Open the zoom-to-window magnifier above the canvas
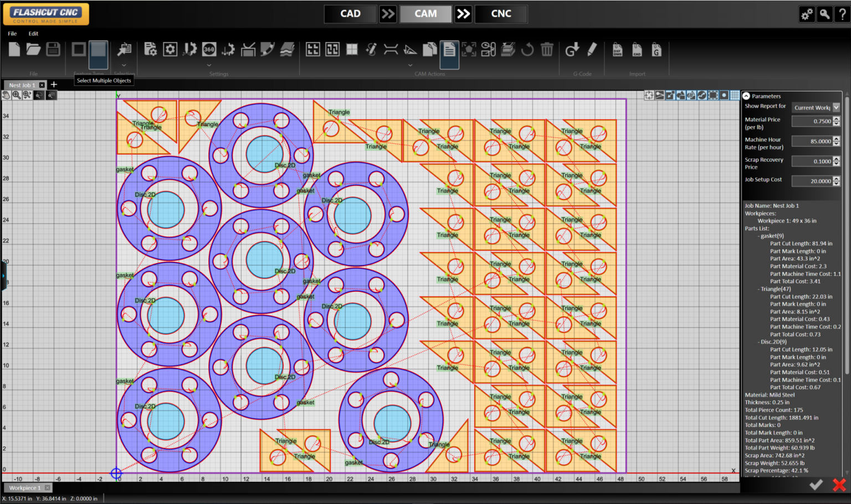851x504 pixels. tap(17, 95)
